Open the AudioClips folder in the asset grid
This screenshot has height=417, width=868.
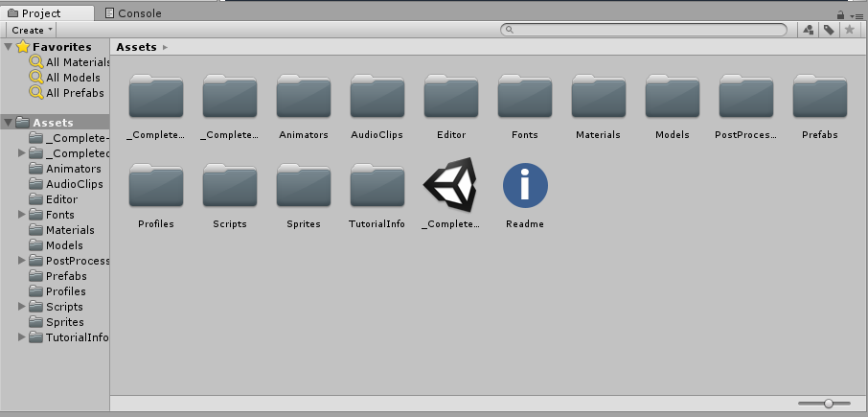tap(377, 98)
